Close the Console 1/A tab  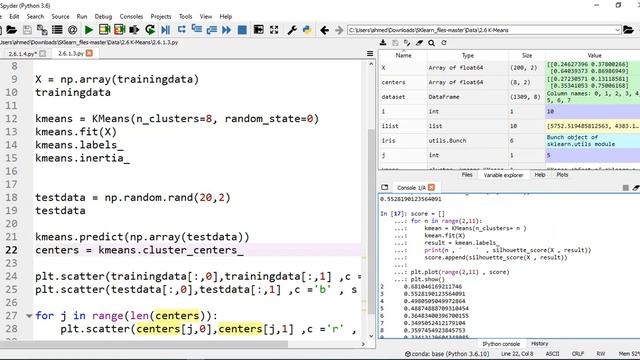[431, 187]
